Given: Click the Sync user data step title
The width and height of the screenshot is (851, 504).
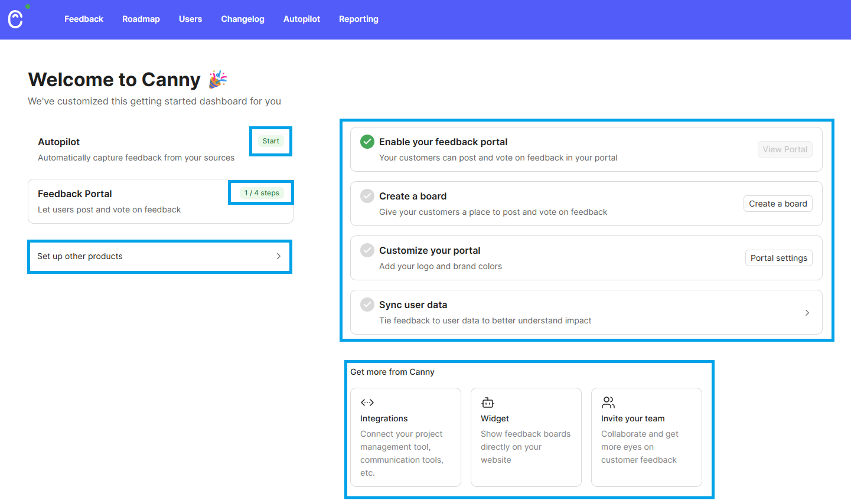Looking at the screenshot, I should tap(413, 305).
